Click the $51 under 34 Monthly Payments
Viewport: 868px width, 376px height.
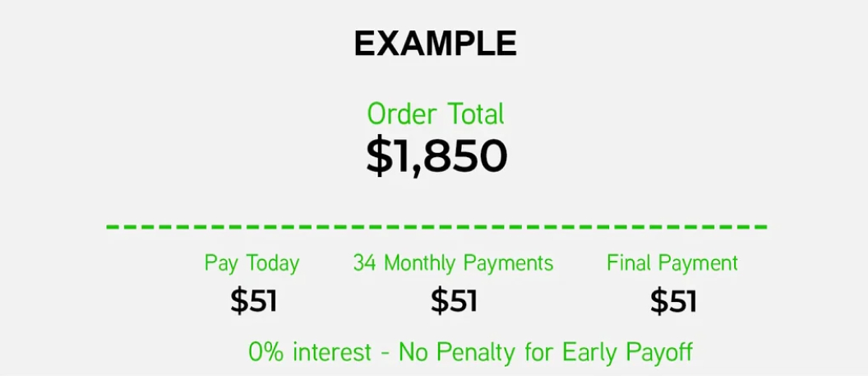(x=454, y=301)
